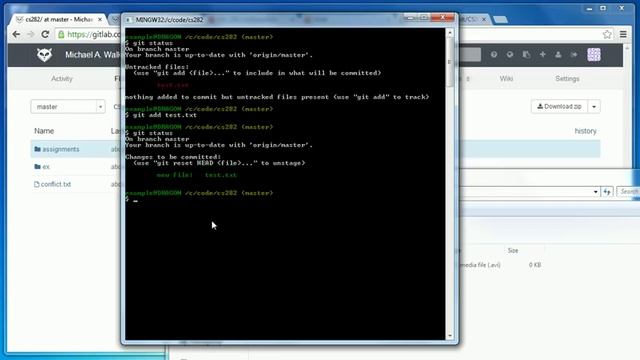
Task: Open the ex folder link
Action: coord(46,167)
